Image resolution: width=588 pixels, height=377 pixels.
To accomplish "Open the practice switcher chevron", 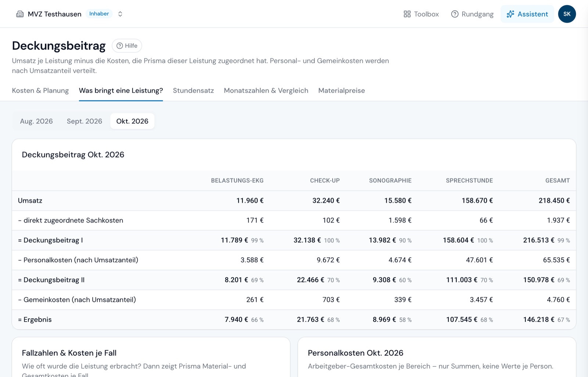I will pyautogui.click(x=120, y=14).
